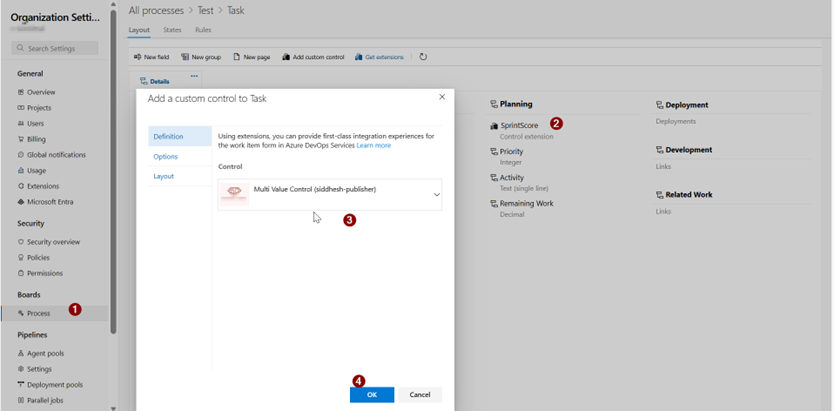Image resolution: width=834 pixels, height=411 pixels.
Task: Click the Billing cart icon
Action: (x=21, y=139)
